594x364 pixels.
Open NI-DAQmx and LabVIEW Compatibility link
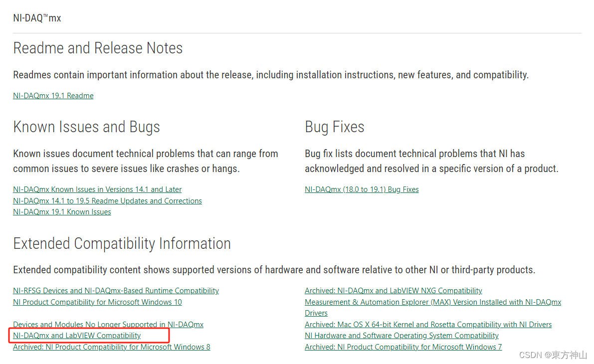click(x=77, y=336)
